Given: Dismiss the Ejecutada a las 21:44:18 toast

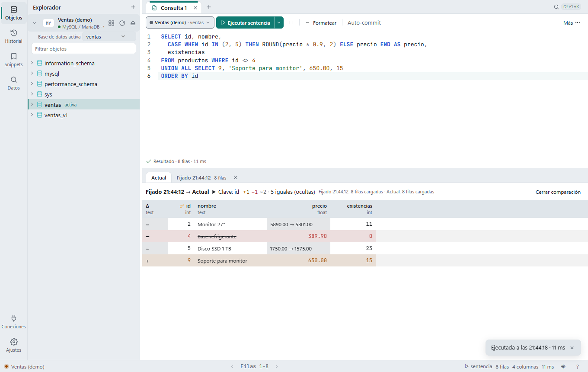Looking at the screenshot, I should click(572, 348).
